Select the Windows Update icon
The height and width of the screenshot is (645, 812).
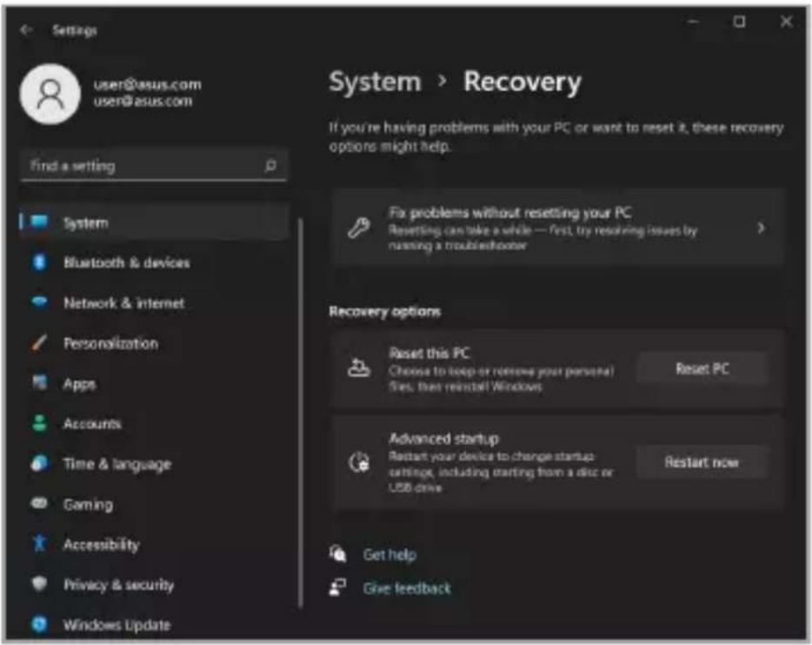pos(39,624)
